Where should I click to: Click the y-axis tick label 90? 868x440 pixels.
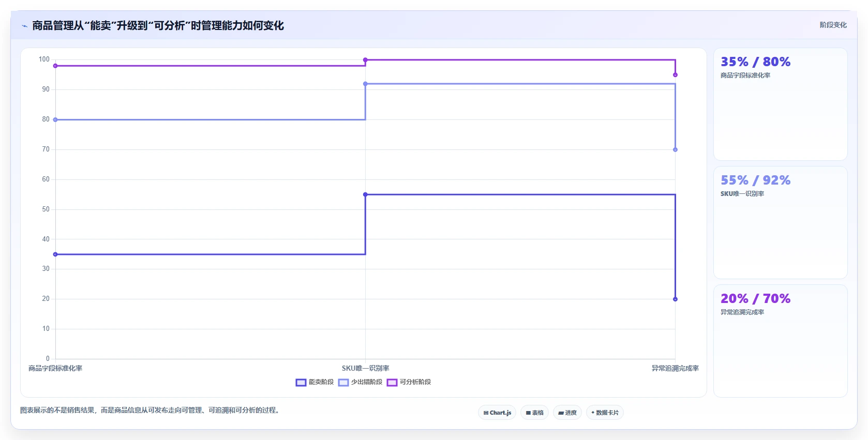pos(46,89)
